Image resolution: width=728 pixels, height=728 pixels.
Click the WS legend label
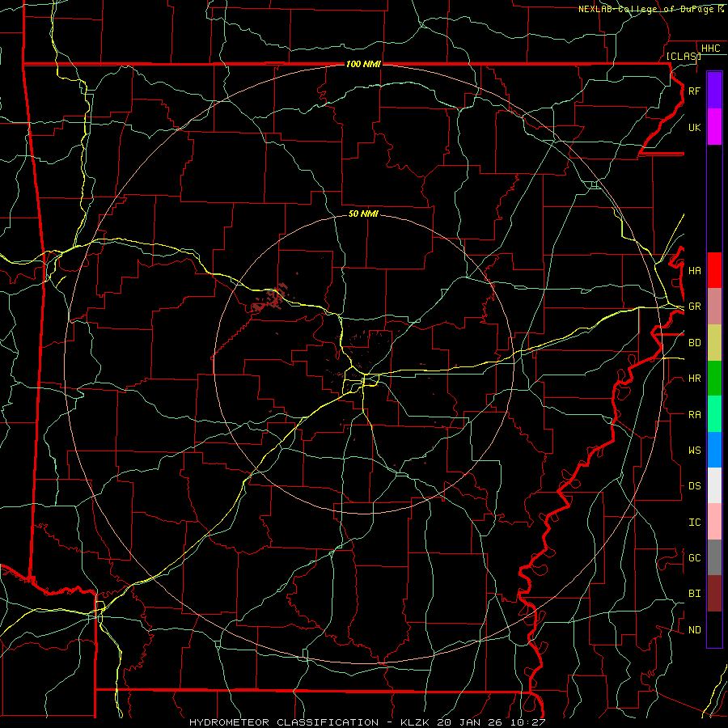(x=694, y=451)
